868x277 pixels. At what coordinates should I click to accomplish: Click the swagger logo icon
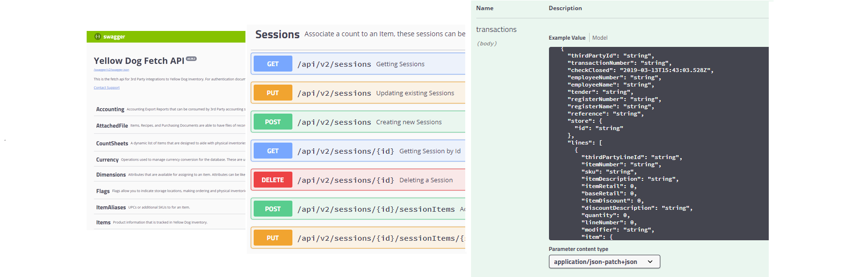click(97, 37)
